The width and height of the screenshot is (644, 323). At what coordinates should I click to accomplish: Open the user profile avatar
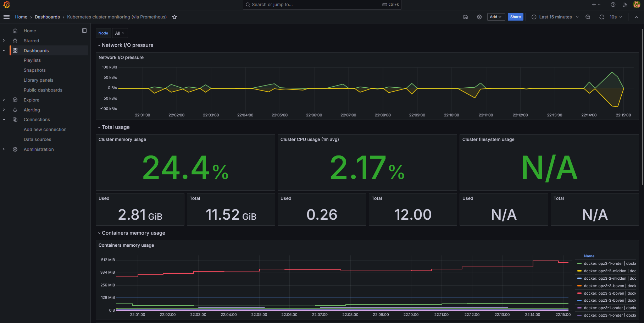[637, 5]
